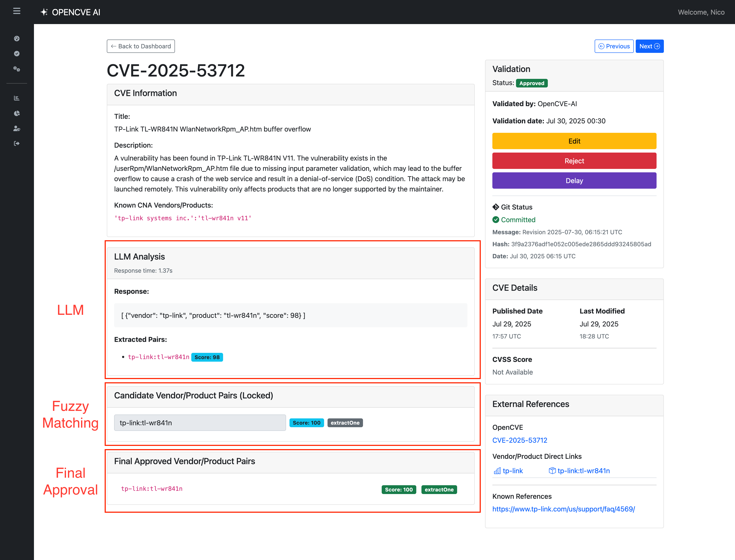Open the tp-link.com support faq reference
735x560 pixels.
coord(564,509)
